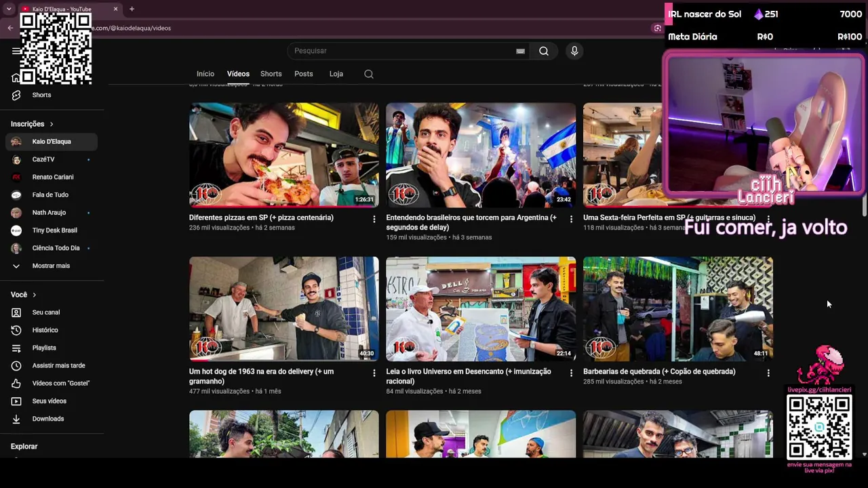Open Barbearias de quebrada video title
This screenshot has width=868, height=488.
click(x=659, y=371)
